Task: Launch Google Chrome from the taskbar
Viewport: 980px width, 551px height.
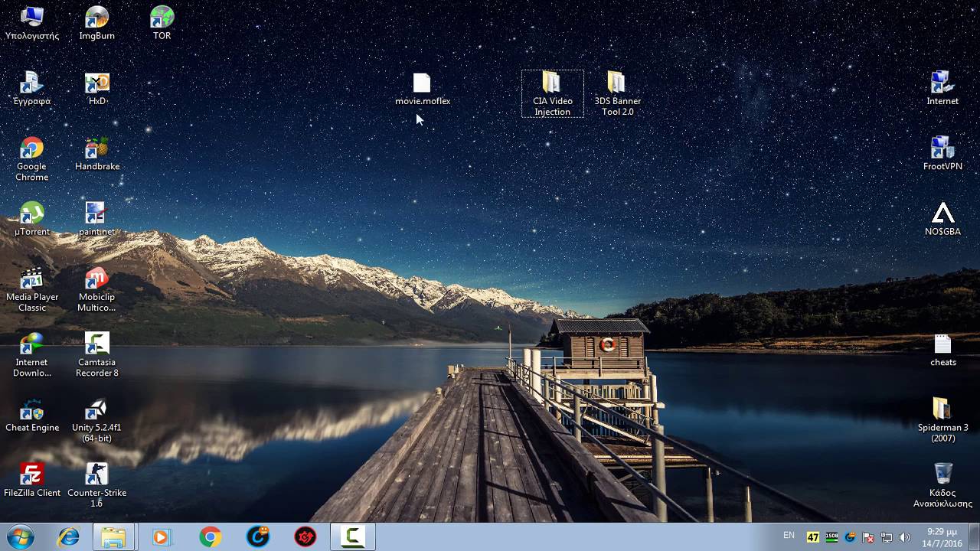Action: [x=210, y=537]
